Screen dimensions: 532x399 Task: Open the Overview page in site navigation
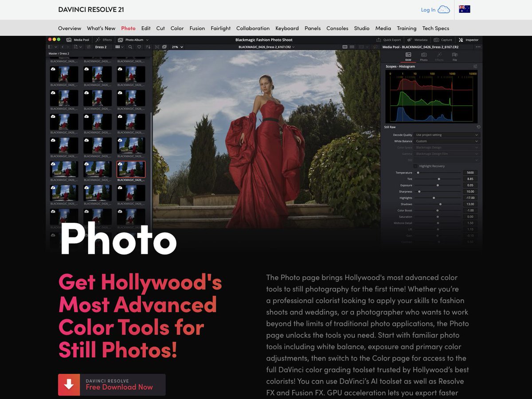(70, 28)
